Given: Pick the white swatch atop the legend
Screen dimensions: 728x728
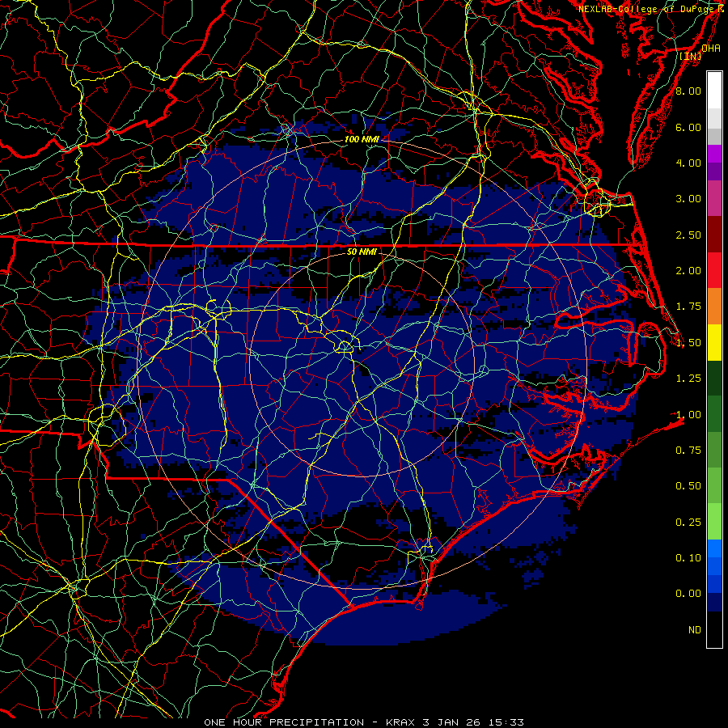Looking at the screenshot, I should tap(714, 91).
